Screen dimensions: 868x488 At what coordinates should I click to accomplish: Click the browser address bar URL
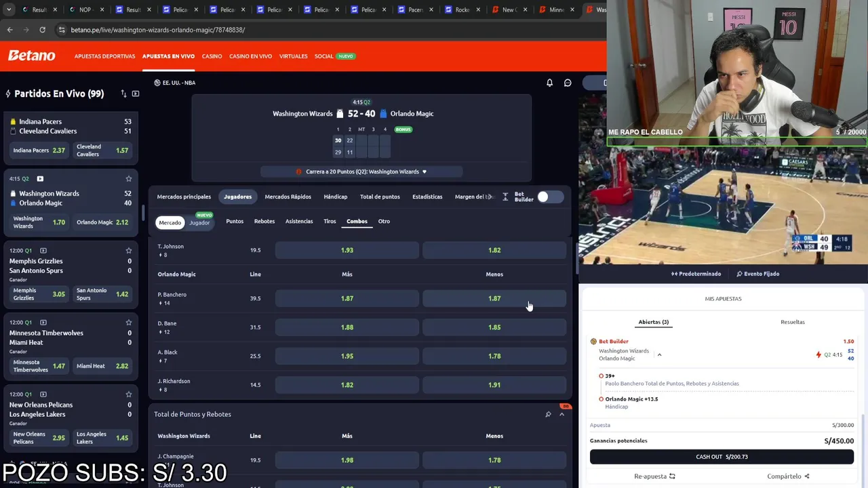[x=157, y=30]
